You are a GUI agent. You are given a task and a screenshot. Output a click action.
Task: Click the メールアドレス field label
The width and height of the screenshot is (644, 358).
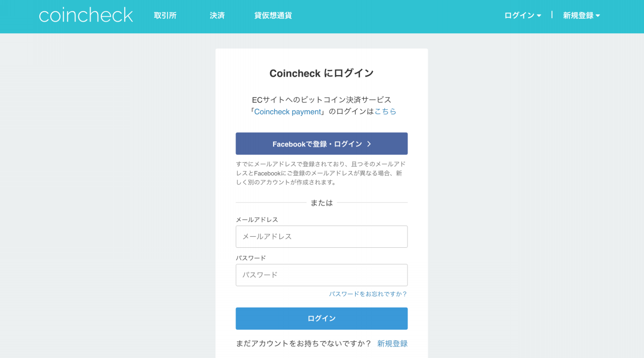[257, 220]
